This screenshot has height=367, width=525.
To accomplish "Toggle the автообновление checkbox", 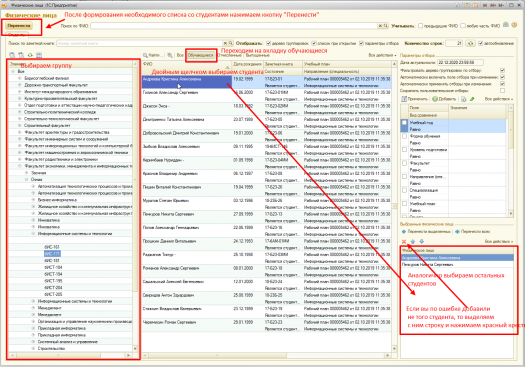I will (481, 43).
